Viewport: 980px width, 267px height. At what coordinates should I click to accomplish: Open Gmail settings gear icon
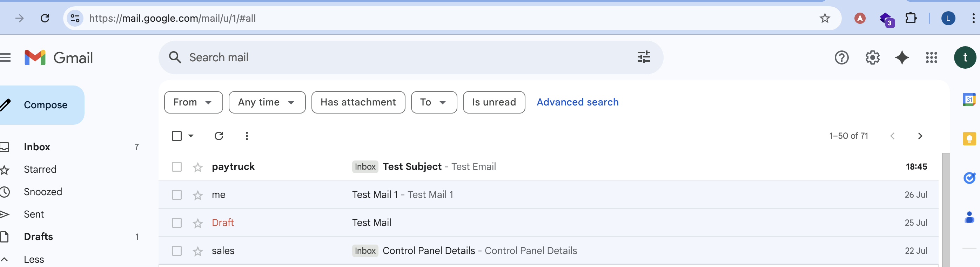(872, 58)
